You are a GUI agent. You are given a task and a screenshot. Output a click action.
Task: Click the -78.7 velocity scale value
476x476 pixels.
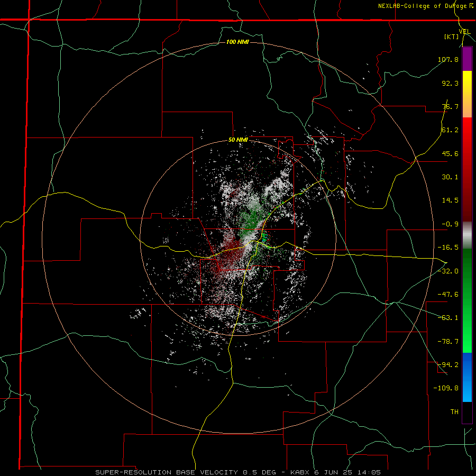tap(448, 342)
